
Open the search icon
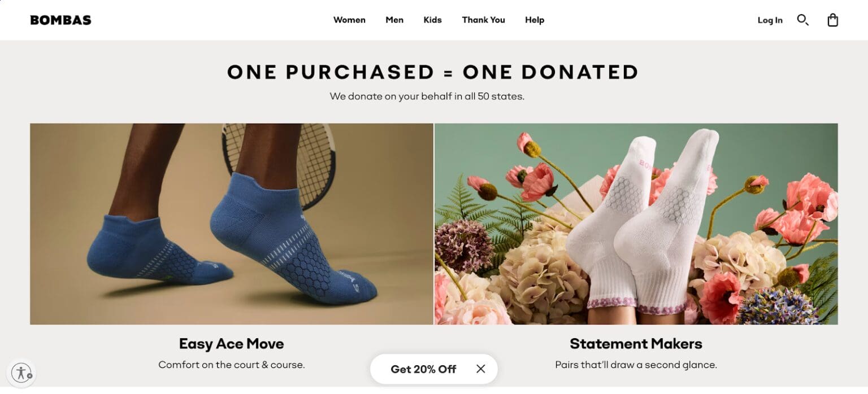(x=803, y=20)
